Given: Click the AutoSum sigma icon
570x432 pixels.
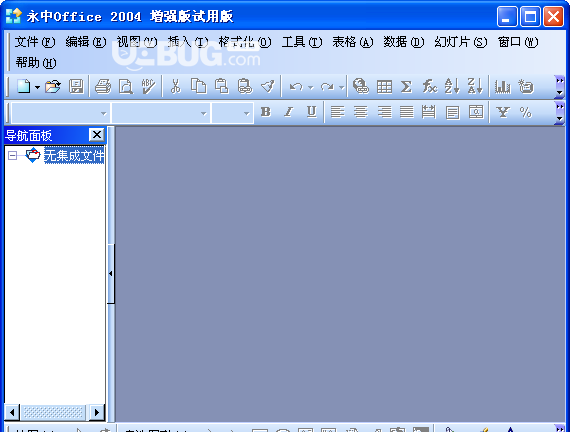Looking at the screenshot, I should [x=406, y=87].
